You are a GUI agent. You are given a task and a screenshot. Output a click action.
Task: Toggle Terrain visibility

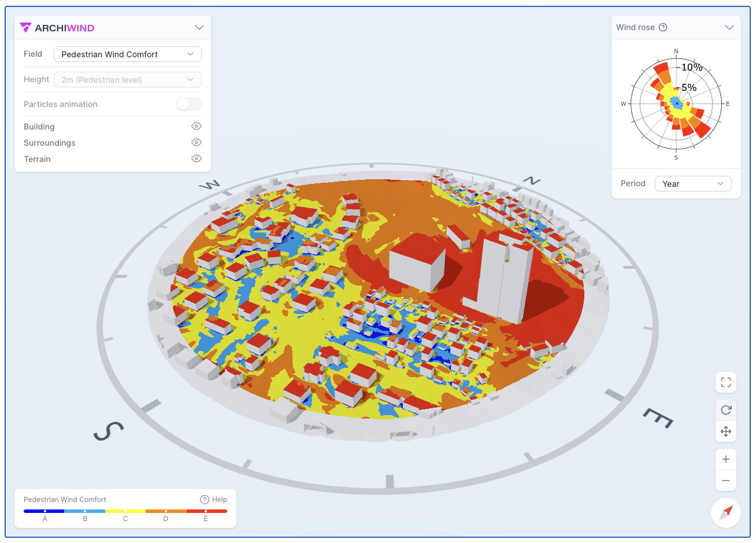196,158
